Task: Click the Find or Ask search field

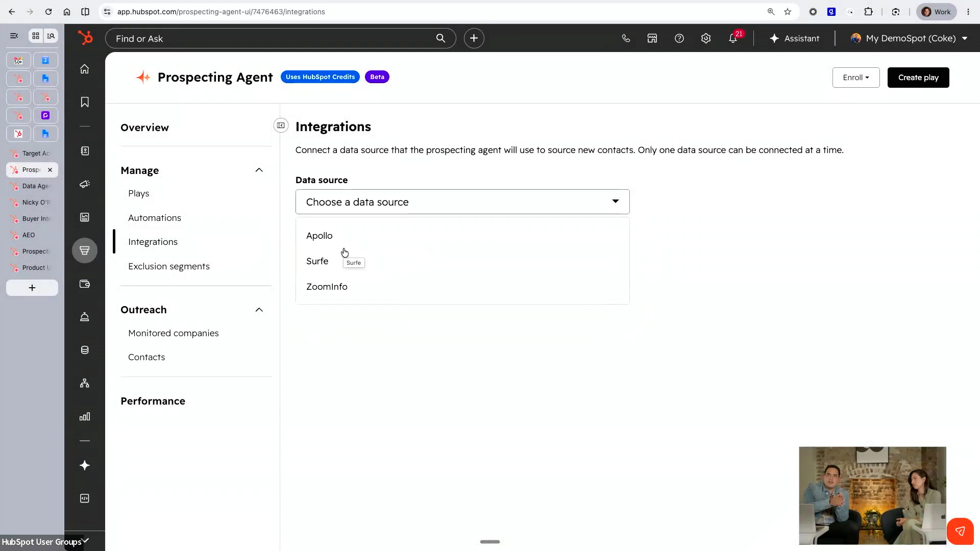Action: [280, 38]
